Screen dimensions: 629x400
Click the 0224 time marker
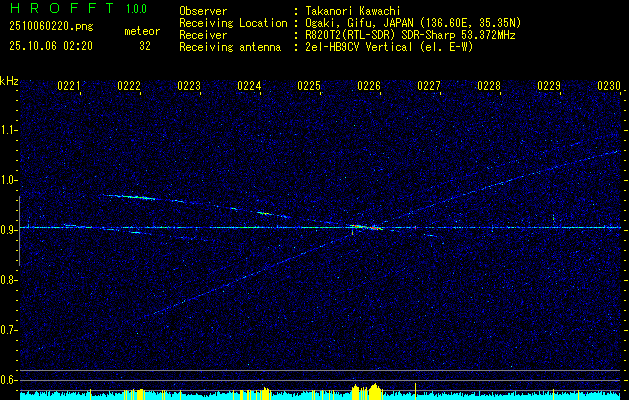pyautogui.click(x=249, y=86)
